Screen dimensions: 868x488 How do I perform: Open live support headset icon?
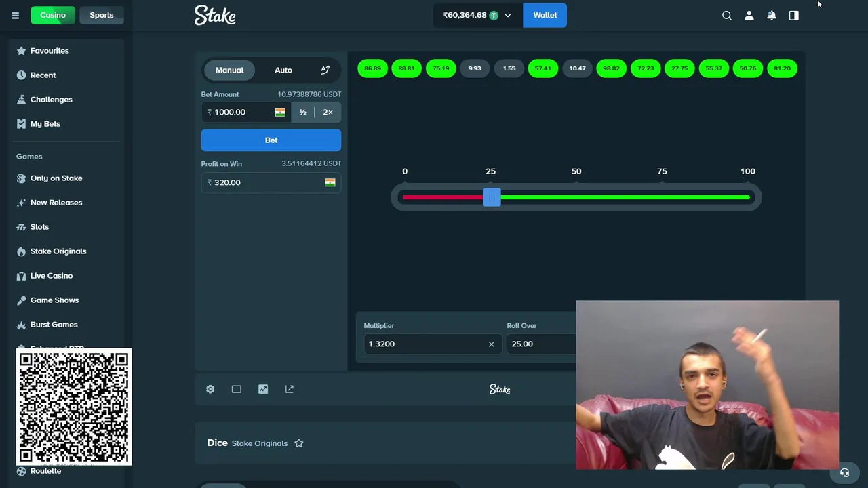click(x=844, y=473)
